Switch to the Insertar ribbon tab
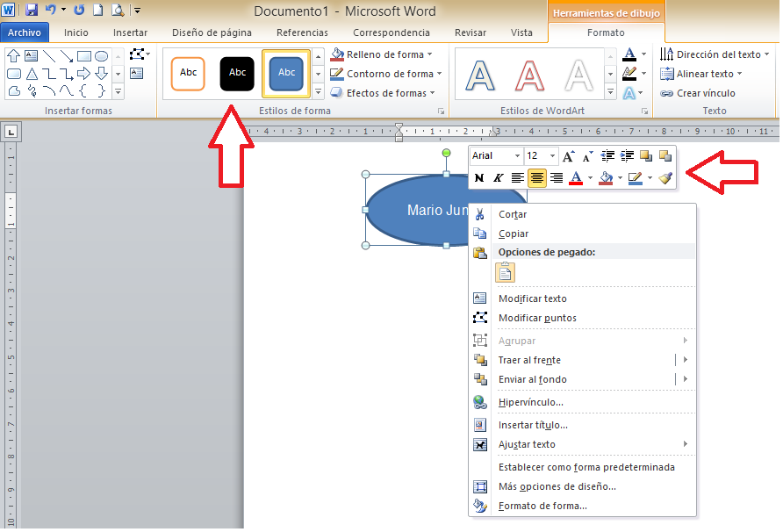 pyautogui.click(x=130, y=32)
